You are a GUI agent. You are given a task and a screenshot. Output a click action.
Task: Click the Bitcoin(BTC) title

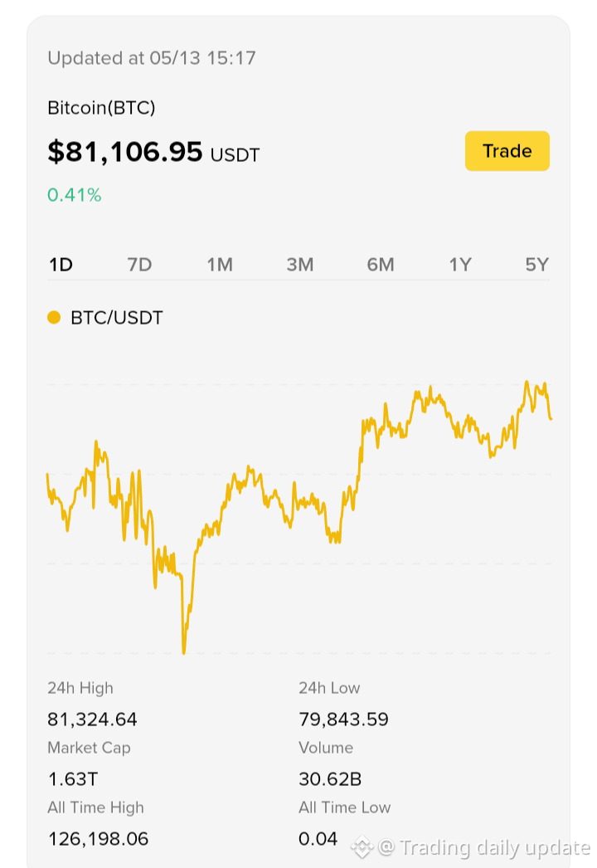[101, 107]
